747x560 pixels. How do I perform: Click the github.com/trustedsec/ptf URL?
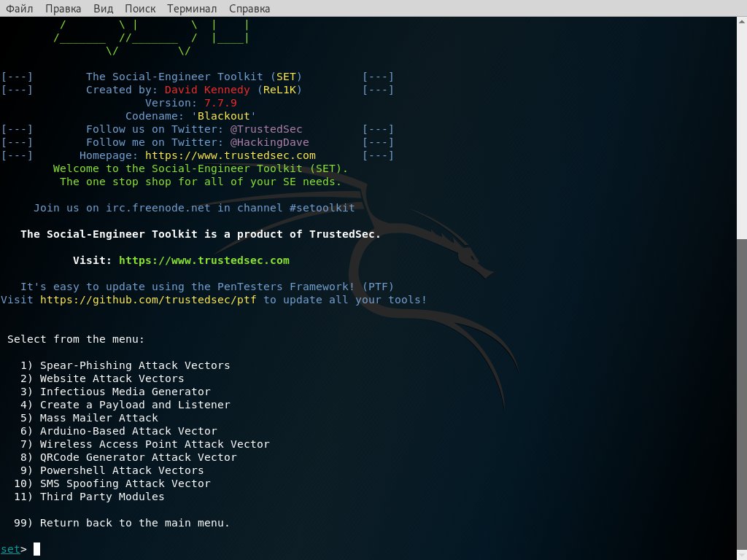[148, 300]
